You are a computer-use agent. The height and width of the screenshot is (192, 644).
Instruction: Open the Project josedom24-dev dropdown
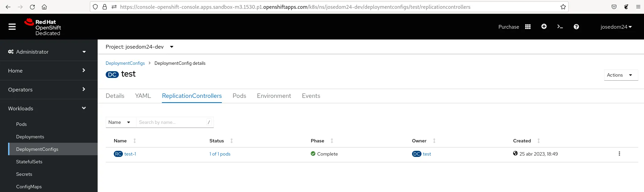coord(139,47)
